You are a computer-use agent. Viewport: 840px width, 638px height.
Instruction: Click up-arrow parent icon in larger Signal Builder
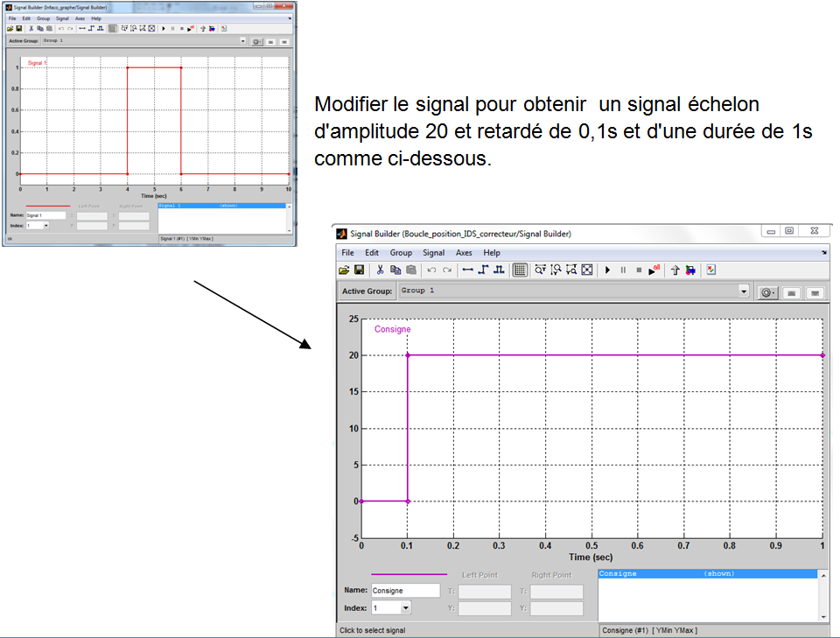click(x=675, y=270)
